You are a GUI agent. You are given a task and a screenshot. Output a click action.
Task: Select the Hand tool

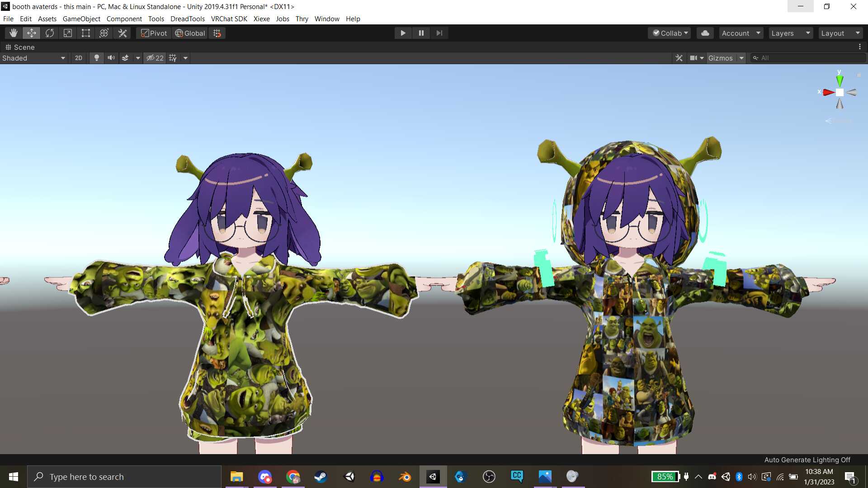pos(14,33)
